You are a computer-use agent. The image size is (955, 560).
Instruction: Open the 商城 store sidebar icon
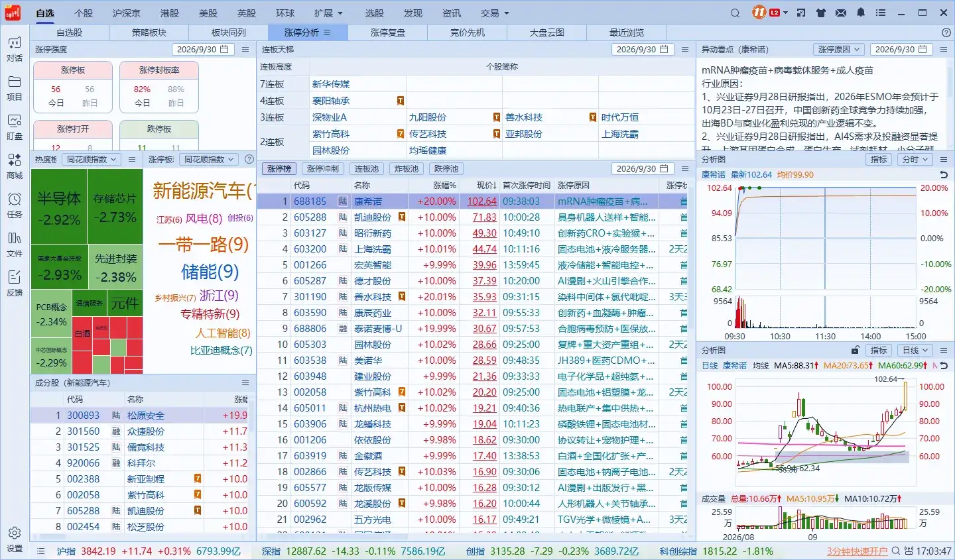click(x=15, y=166)
